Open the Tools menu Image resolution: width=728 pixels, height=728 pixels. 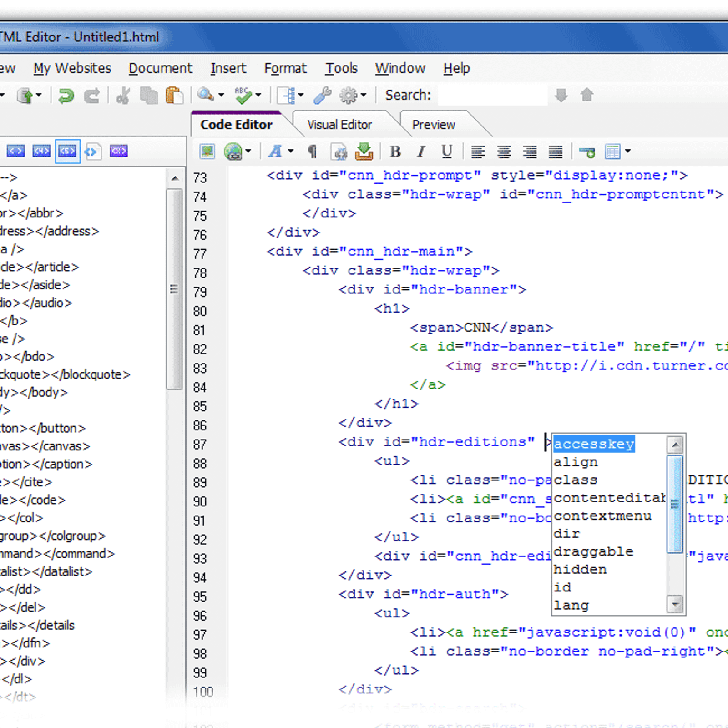pyautogui.click(x=341, y=68)
